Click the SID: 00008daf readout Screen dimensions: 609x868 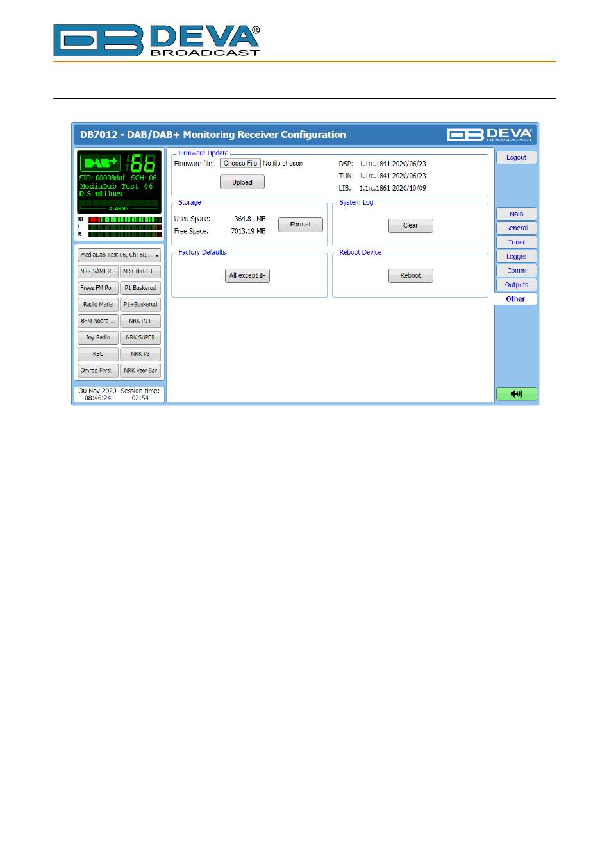pyautogui.click(x=102, y=178)
